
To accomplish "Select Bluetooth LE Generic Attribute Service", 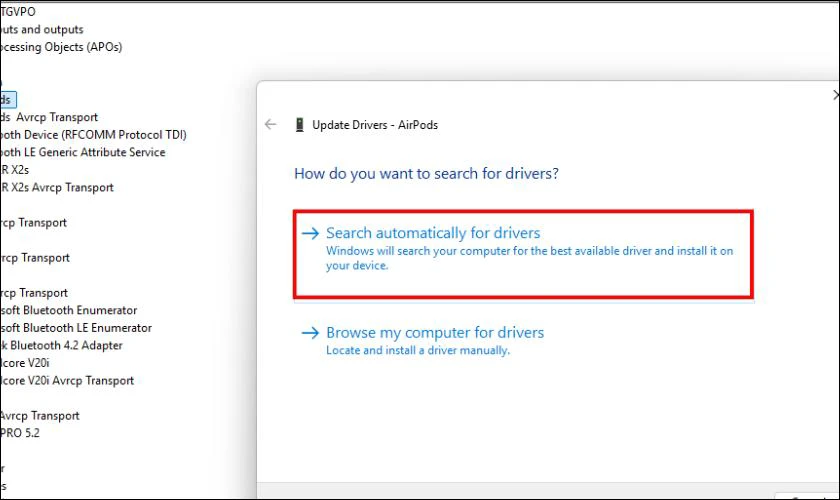I will (x=82, y=152).
